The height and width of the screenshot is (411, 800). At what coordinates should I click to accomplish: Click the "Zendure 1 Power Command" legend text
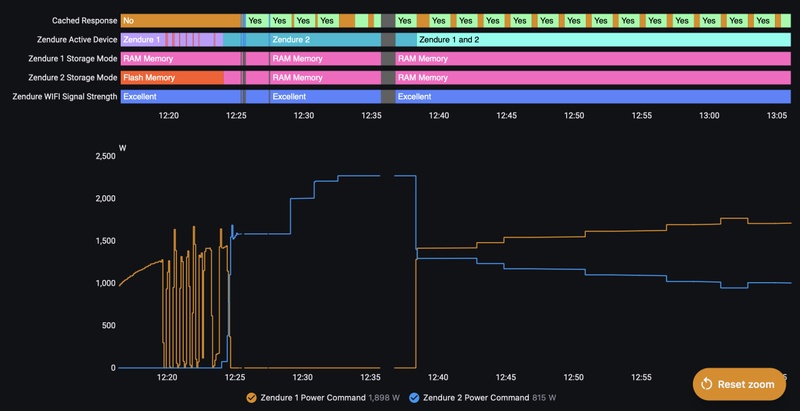point(313,398)
